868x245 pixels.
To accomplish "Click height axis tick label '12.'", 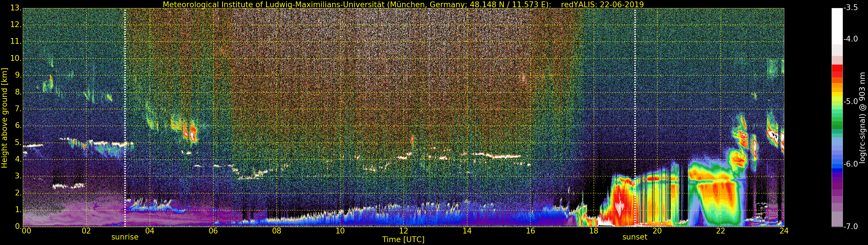I will pos(16,24).
